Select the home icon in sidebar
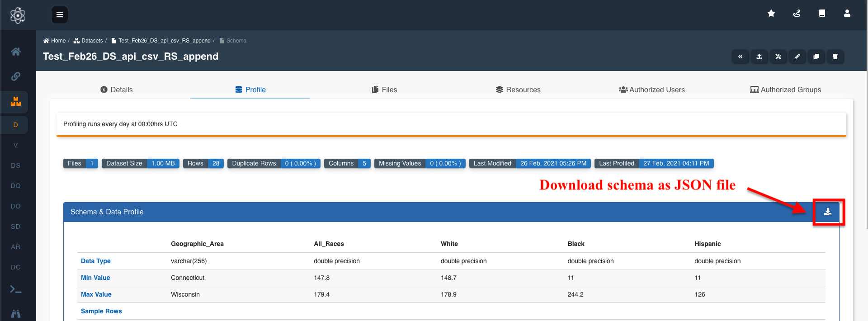 pos(16,52)
